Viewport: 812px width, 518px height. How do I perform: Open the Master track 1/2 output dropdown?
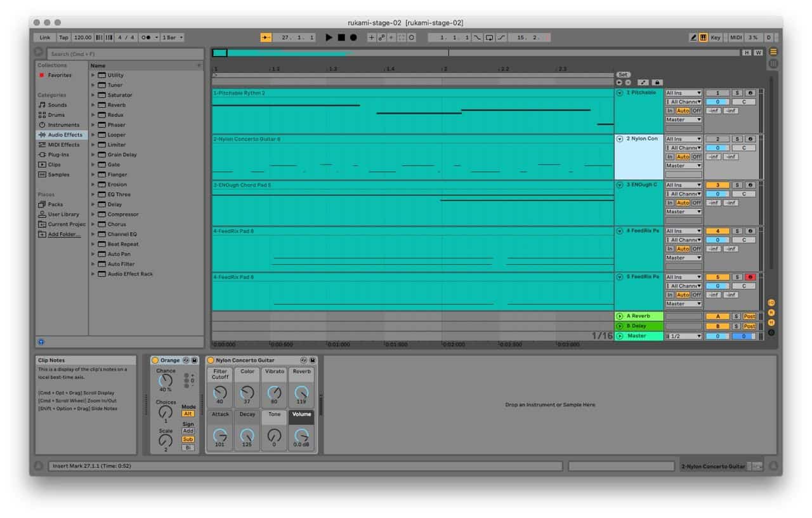[x=683, y=336]
